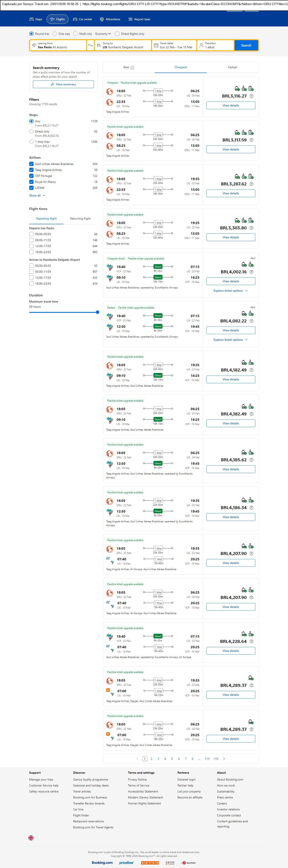
Task: Click the price help icon next to BRL4,002.16
Action: [x=251, y=272]
